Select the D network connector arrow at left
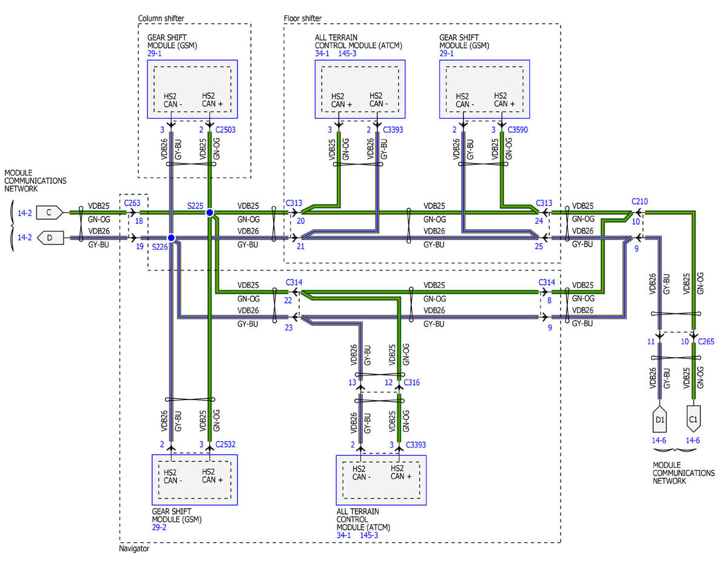The width and height of the screenshot is (728, 562). click(51, 238)
